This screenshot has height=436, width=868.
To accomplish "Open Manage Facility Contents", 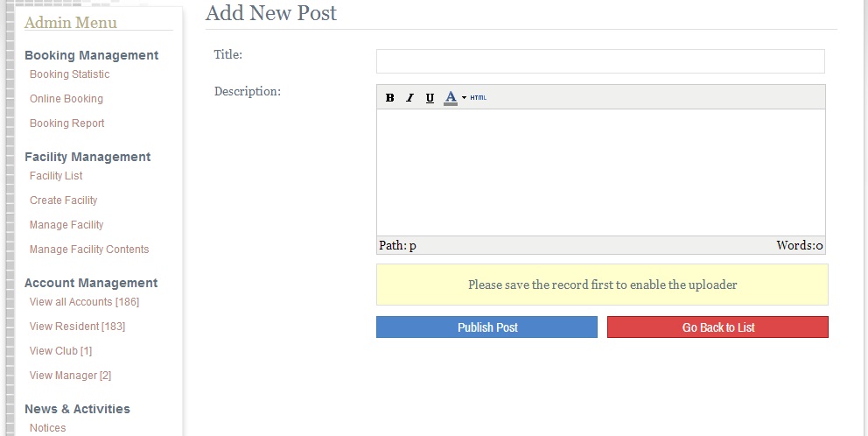I will pos(89,250).
